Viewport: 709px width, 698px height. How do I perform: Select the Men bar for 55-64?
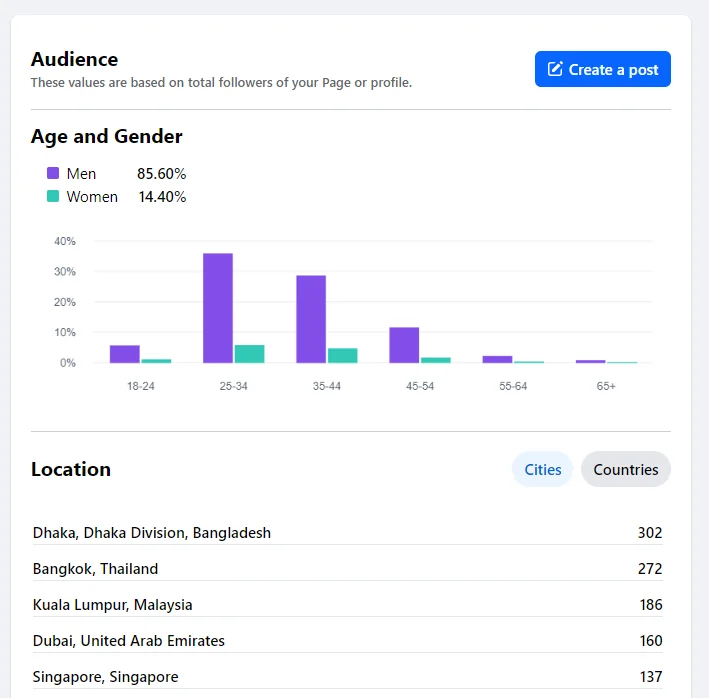pos(497,359)
